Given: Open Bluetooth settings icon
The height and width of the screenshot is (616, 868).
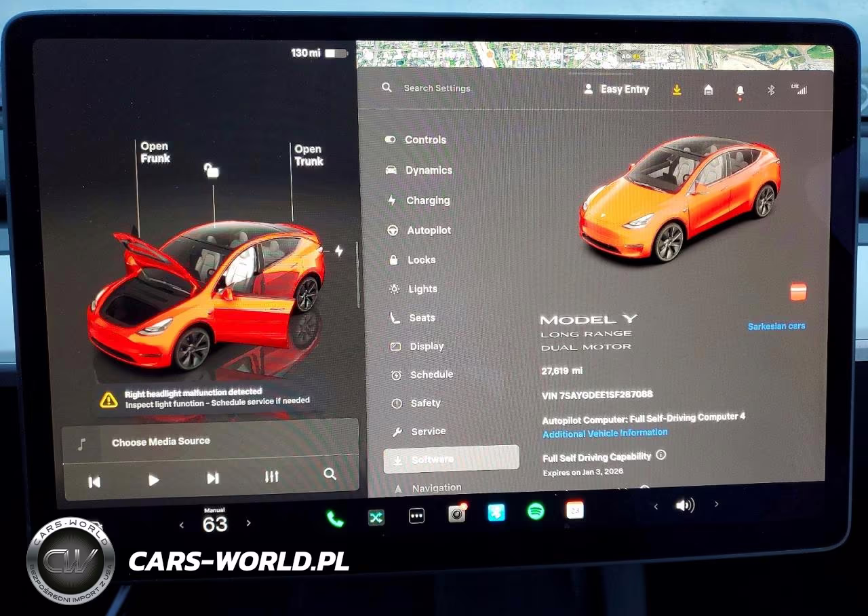Looking at the screenshot, I should 771,90.
